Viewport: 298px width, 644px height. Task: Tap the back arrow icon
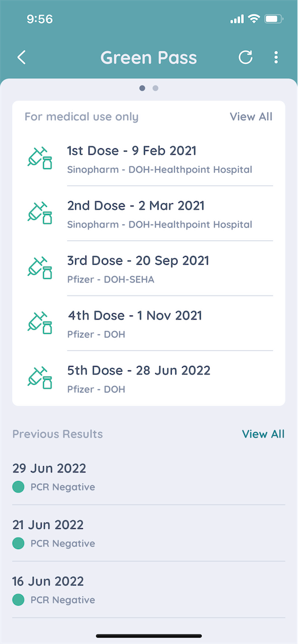tap(21, 57)
